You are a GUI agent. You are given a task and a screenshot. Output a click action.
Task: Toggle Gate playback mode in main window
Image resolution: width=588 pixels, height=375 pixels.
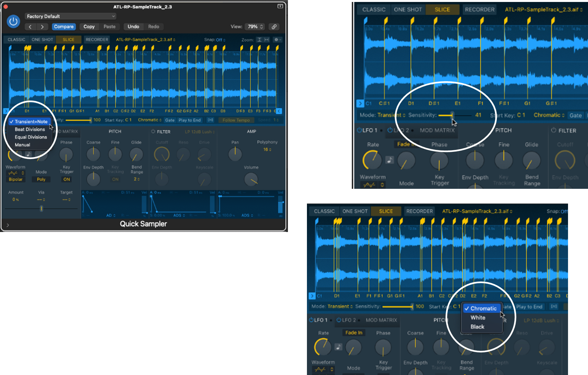(170, 120)
